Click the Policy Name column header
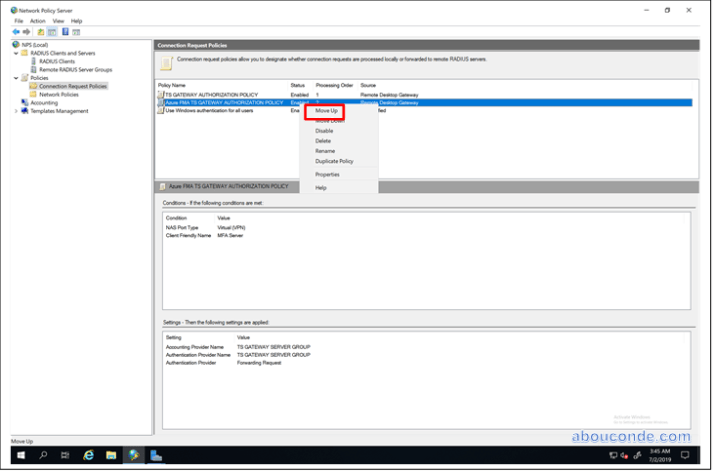Image resolution: width=714 pixels, height=471 pixels. click(172, 86)
